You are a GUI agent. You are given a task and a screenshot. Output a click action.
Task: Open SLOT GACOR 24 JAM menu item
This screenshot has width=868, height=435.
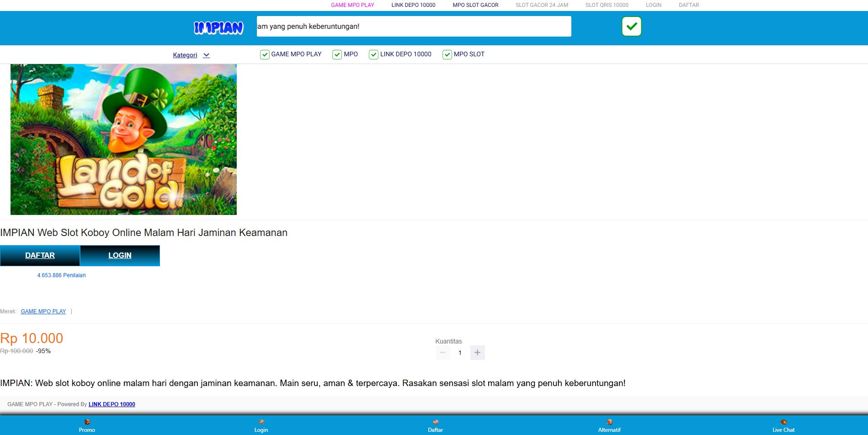[x=542, y=5]
